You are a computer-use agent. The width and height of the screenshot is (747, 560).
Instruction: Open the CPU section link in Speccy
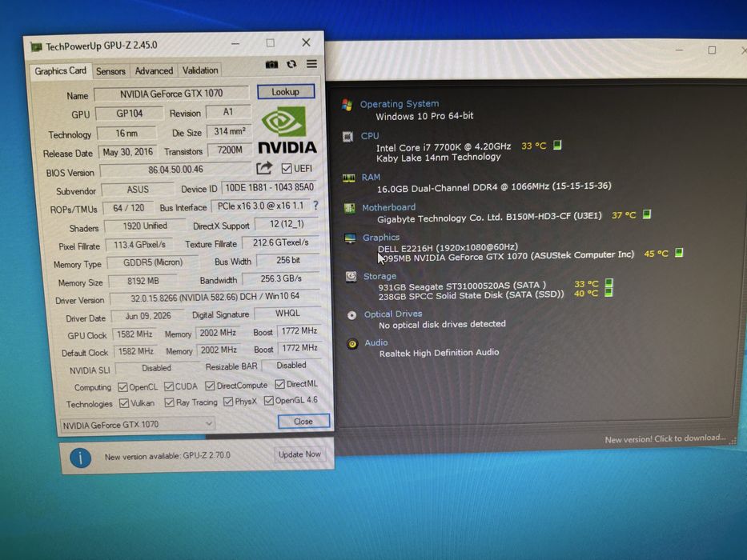coord(370,136)
